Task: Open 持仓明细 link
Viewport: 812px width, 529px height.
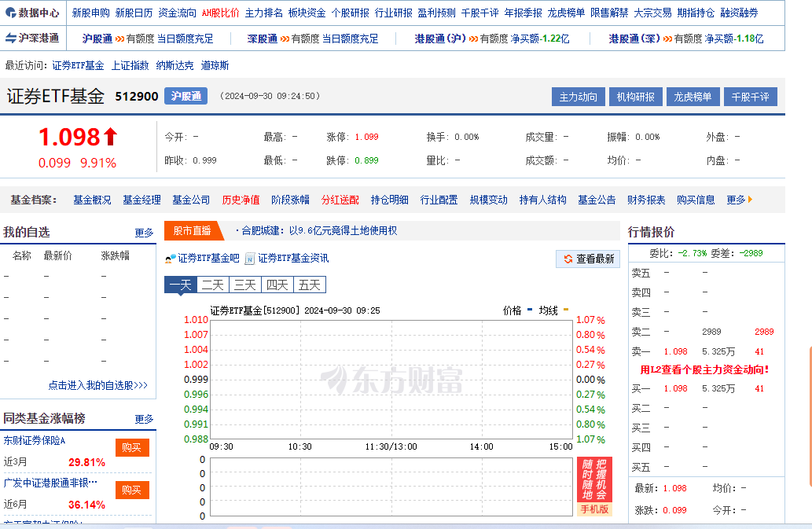Action: point(389,200)
